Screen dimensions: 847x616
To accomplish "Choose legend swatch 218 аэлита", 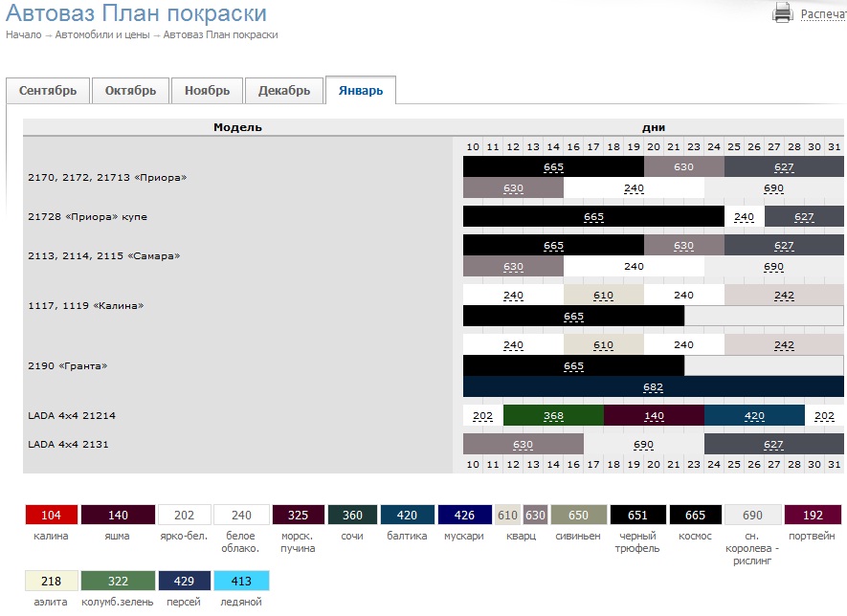I will (52, 581).
